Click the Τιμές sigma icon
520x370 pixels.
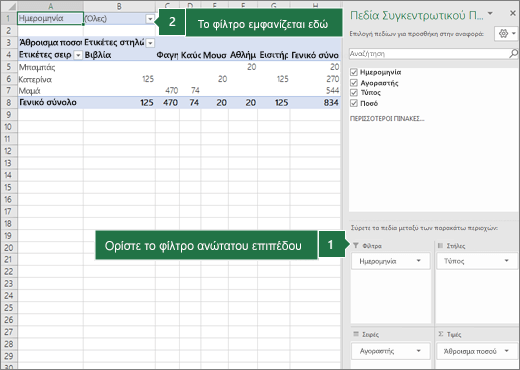pyautogui.click(x=441, y=334)
